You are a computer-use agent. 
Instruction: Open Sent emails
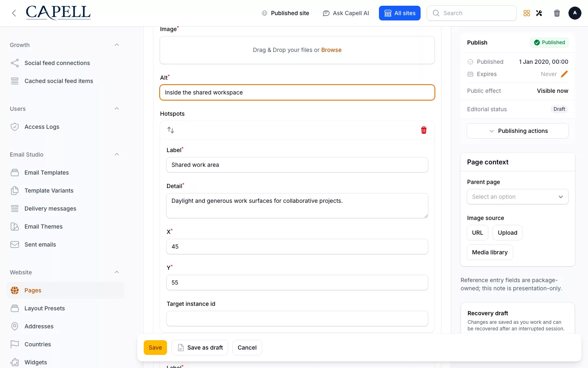tap(65, 245)
